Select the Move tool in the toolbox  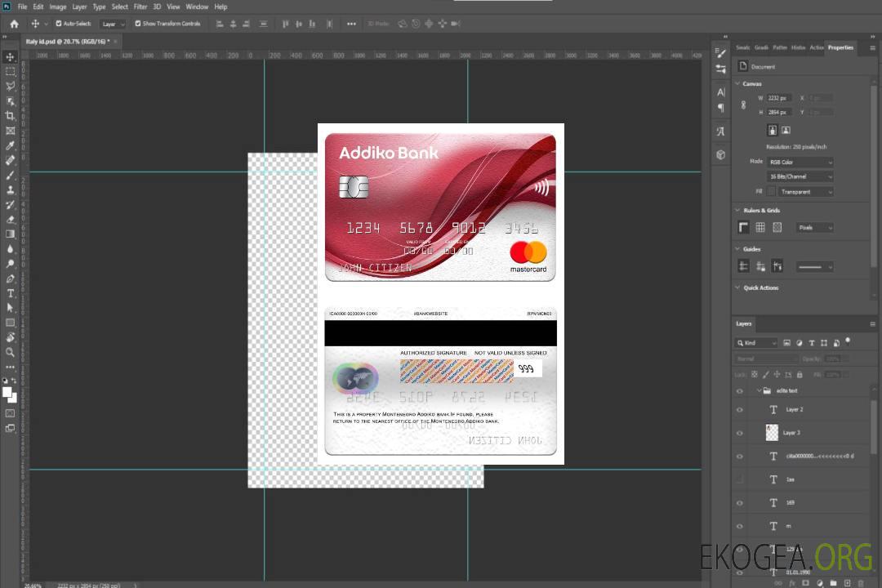coord(10,57)
